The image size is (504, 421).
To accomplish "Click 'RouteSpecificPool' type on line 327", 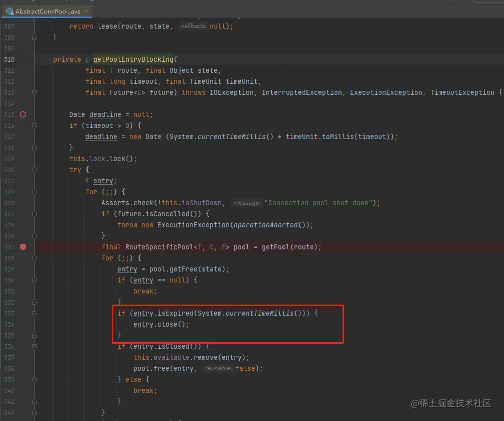I will [x=159, y=247].
